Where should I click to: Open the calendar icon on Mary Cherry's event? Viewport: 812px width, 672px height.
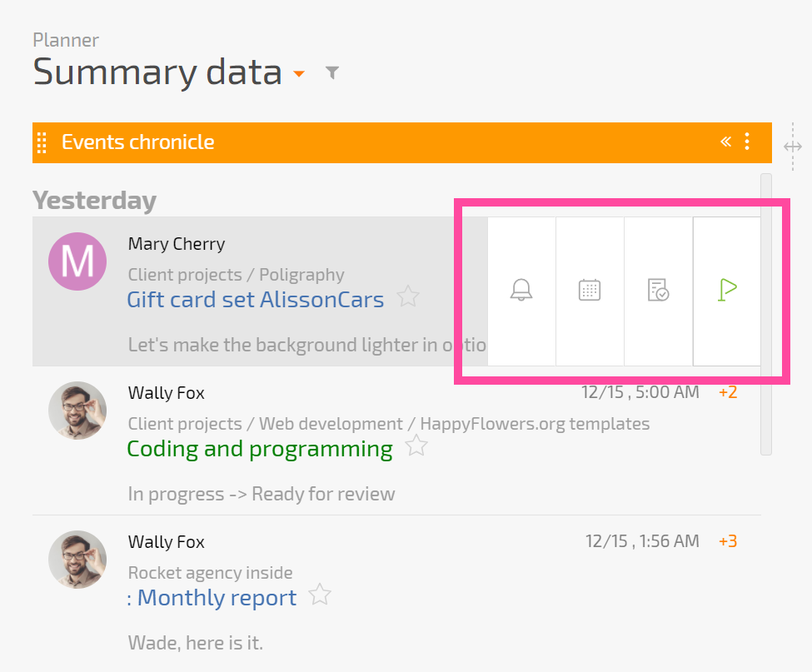[x=590, y=290]
